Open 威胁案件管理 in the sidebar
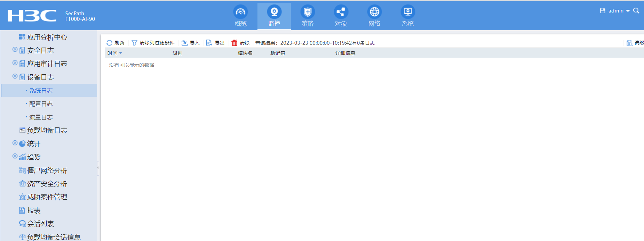 [x=47, y=197]
